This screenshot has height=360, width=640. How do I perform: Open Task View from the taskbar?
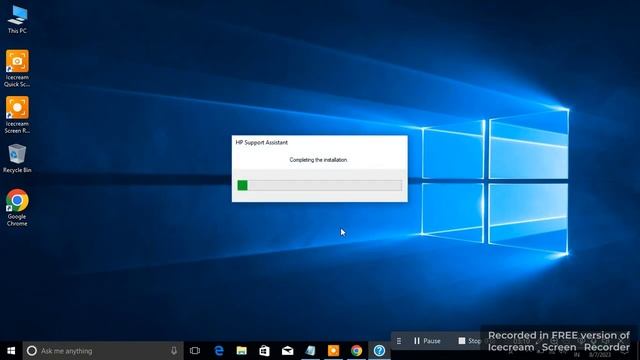point(195,351)
